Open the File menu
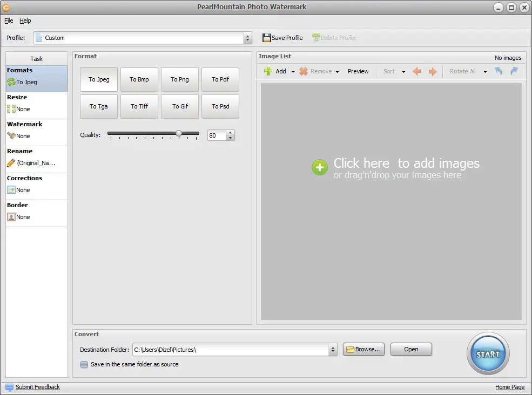Image resolution: width=532 pixels, height=395 pixels. pos(9,21)
